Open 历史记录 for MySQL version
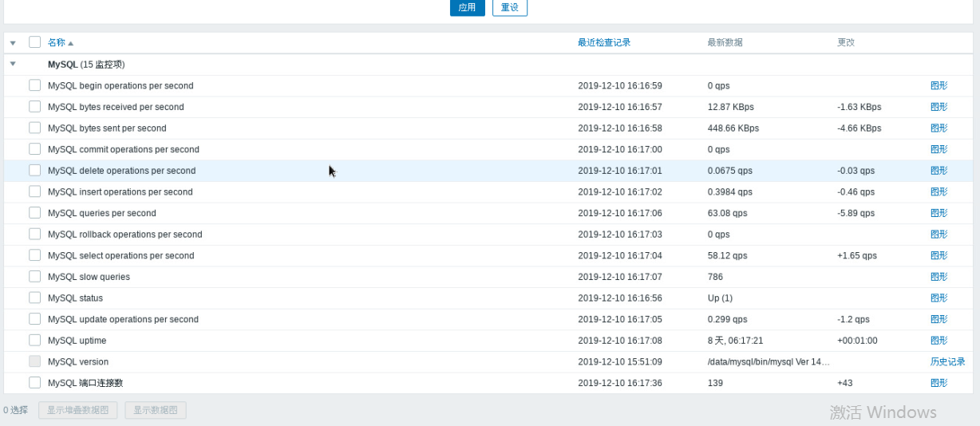980x426 pixels. pos(947,361)
